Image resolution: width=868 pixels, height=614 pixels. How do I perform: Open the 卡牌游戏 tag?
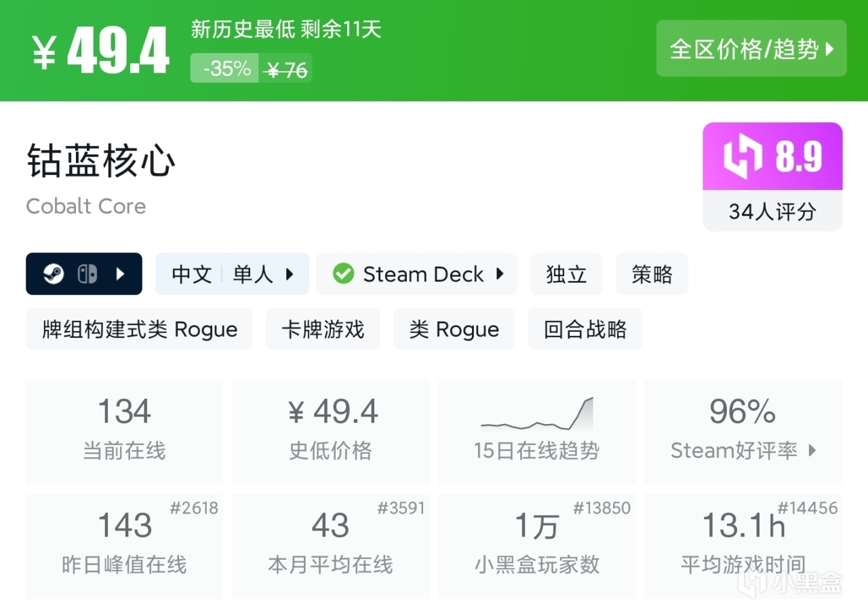pos(323,330)
